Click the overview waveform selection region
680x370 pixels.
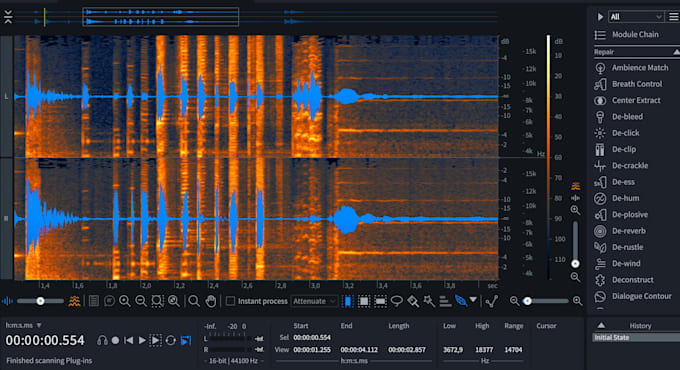160,17
